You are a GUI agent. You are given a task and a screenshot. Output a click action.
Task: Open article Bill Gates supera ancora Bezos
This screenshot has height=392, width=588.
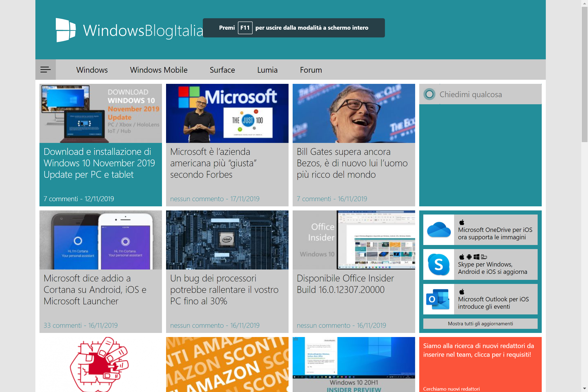[352, 163]
